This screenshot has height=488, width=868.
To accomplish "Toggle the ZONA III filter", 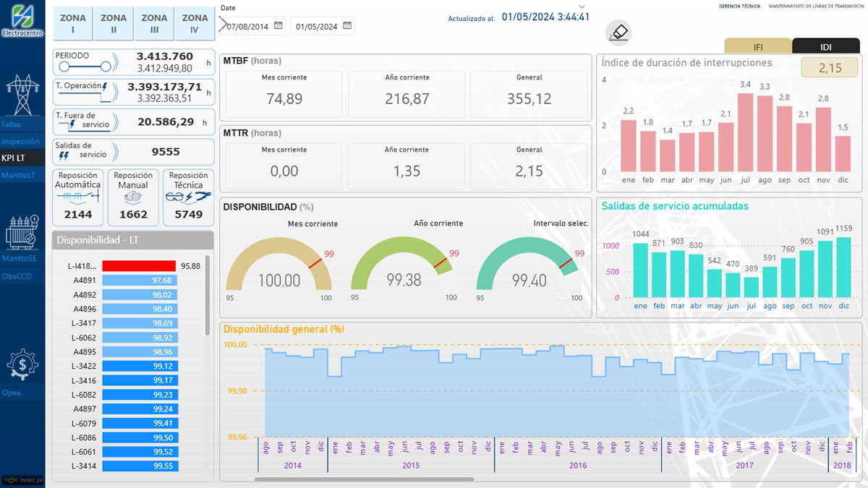I will tap(155, 24).
